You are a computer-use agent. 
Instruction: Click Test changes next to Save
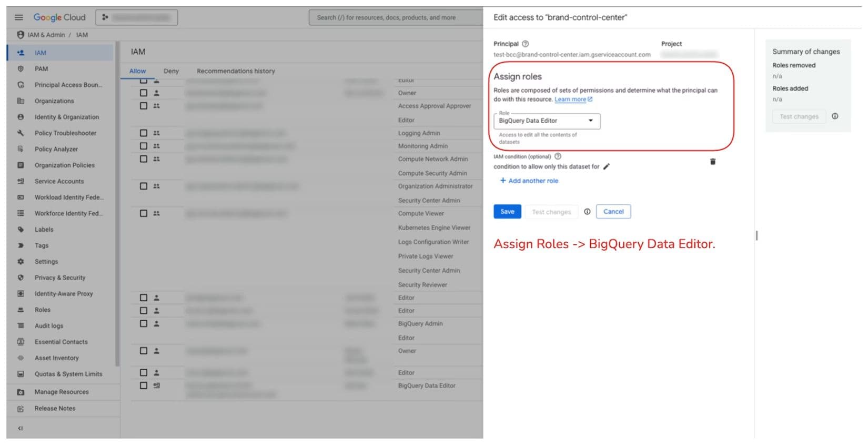(x=551, y=212)
